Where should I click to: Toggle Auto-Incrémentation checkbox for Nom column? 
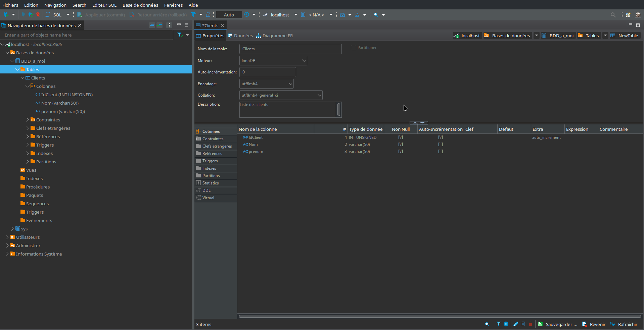(x=440, y=145)
